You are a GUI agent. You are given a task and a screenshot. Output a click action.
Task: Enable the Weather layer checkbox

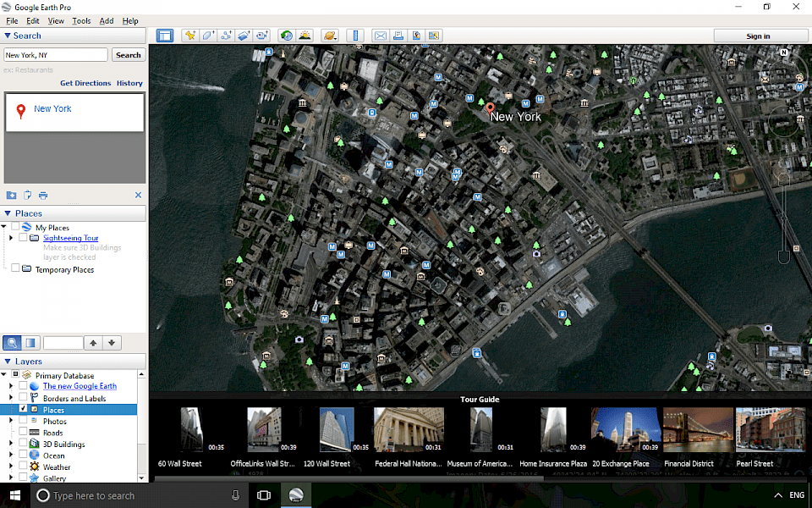(x=23, y=466)
